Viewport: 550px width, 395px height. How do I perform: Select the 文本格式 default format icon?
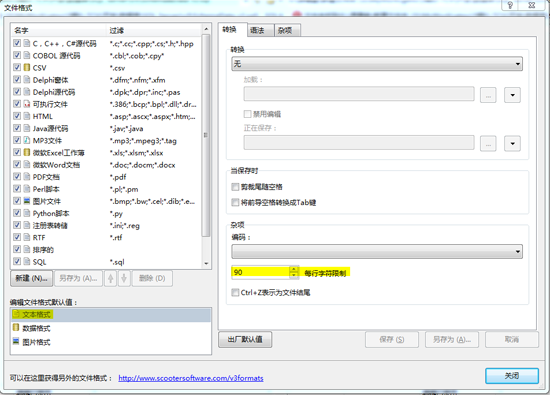[x=16, y=314]
